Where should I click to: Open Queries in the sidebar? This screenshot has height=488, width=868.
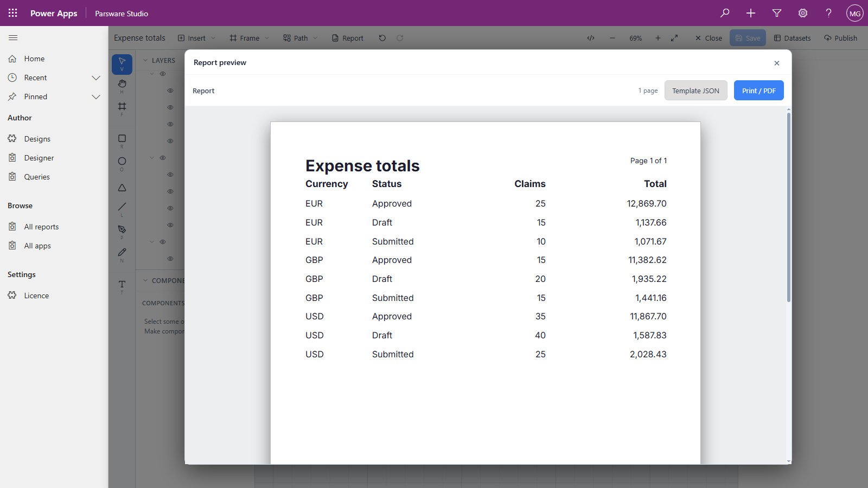point(54,177)
